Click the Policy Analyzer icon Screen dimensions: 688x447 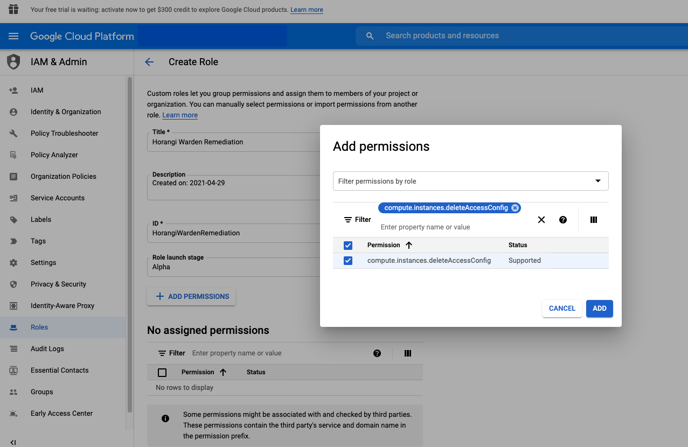tap(14, 155)
